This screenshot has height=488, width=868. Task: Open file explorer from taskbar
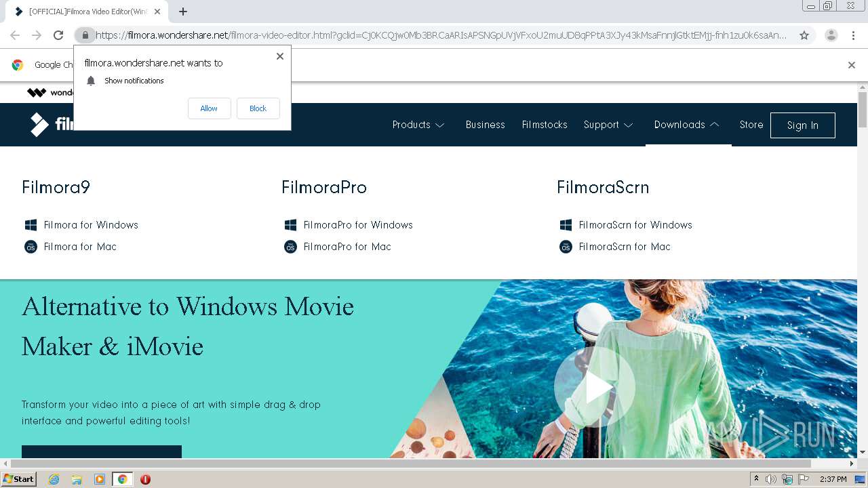pos(77,479)
